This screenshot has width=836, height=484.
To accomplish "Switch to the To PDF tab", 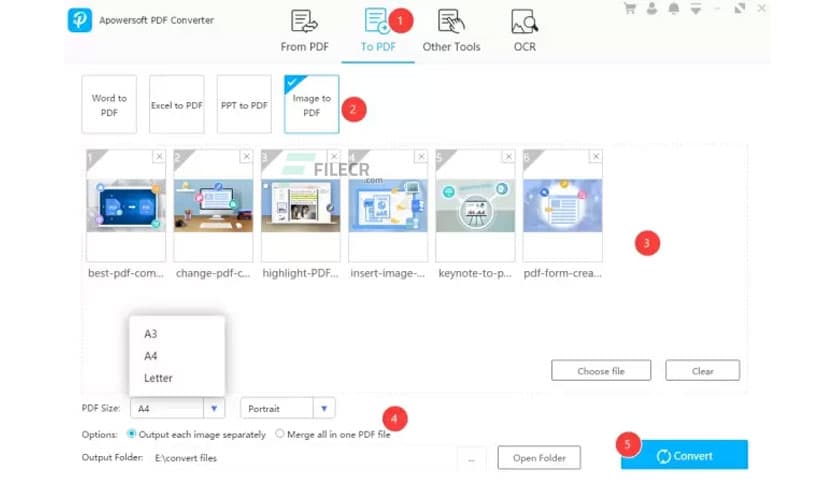I will 378,31.
